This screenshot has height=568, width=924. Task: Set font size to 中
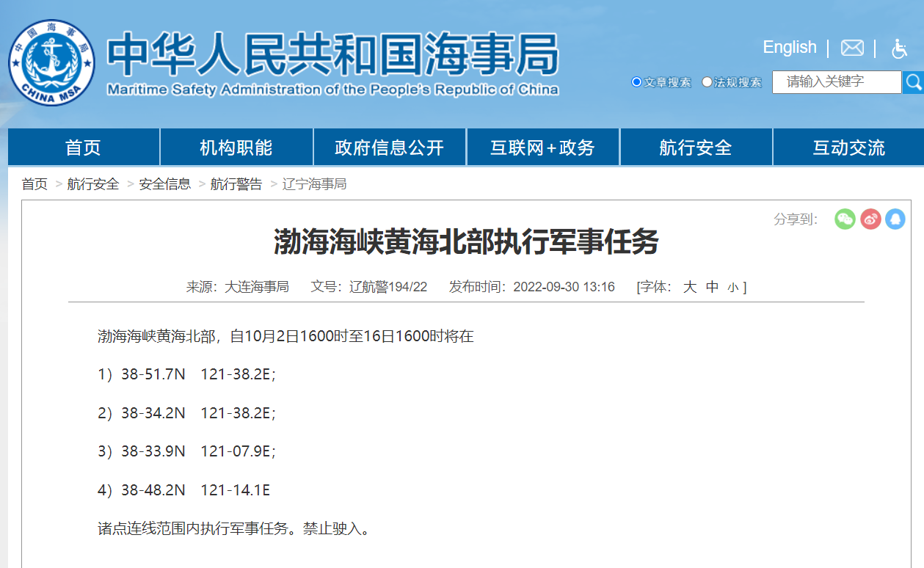(712, 287)
